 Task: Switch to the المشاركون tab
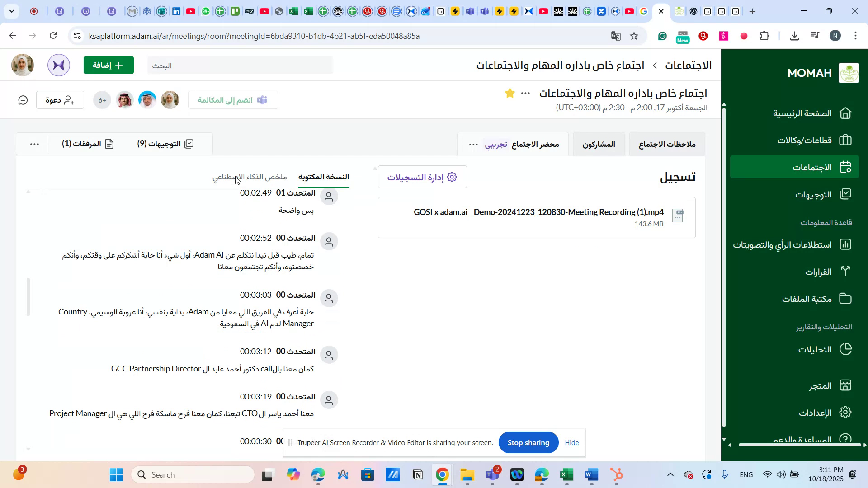click(x=599, y=144)
